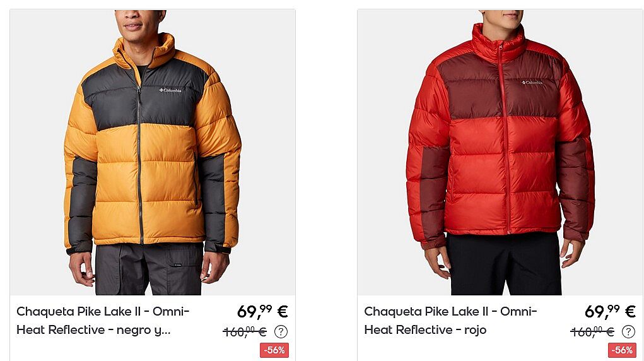Select the 69,99 € price of negro jacket
Viewport: 644px width, 361px height.
pyautogui.click(x=262, y=311)
